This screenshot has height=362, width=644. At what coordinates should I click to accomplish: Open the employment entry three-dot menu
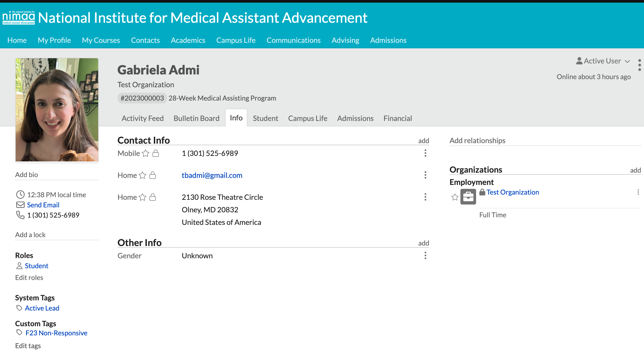click(x=638, y=192)
